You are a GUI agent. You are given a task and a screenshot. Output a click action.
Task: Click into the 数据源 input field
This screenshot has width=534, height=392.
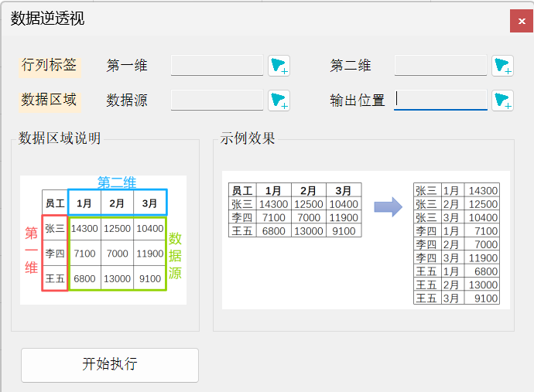[x=217, y=100]
